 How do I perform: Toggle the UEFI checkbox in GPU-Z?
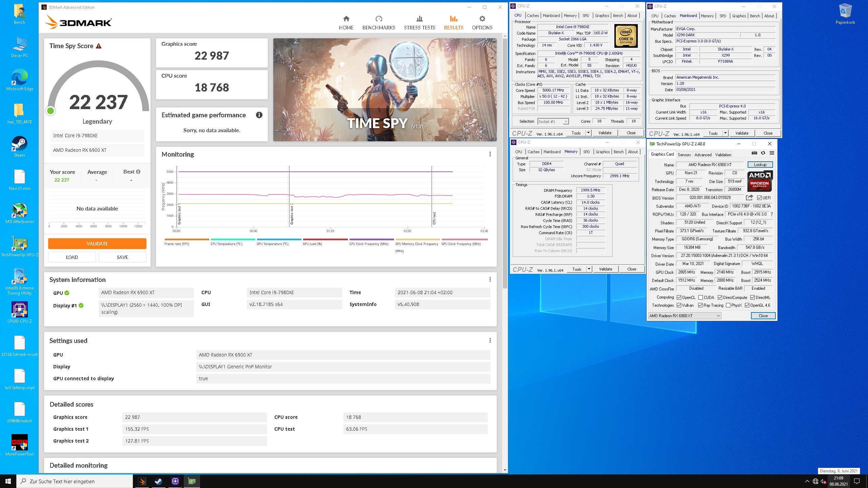click(759, 198)
